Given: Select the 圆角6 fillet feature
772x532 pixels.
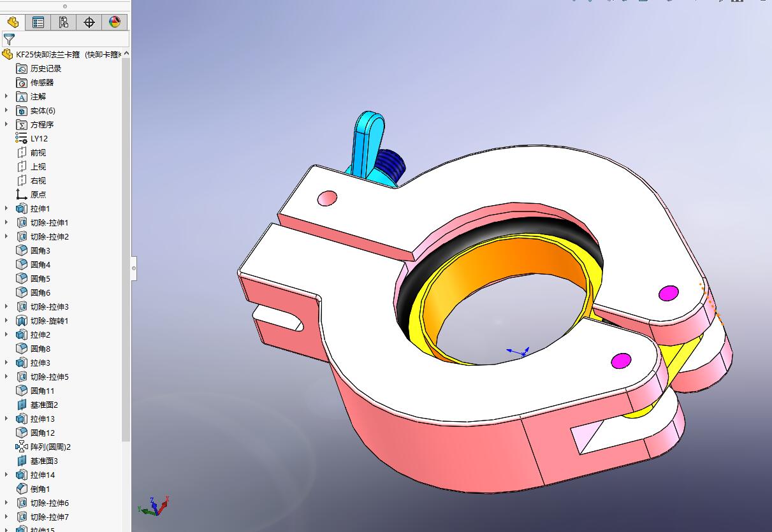Looking at the screenshot, I should click(x=33, y=292).
